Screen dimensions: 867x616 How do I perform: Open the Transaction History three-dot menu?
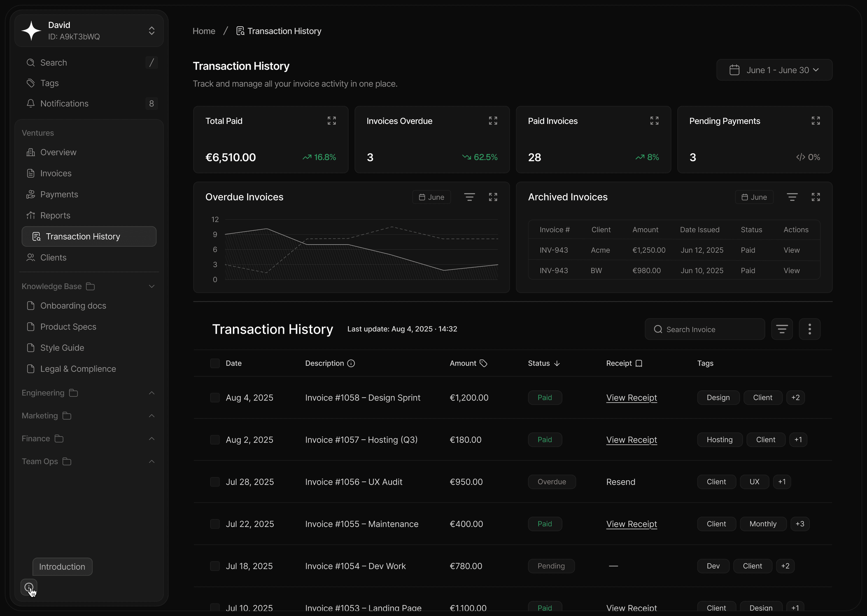(x=809, y=329)
